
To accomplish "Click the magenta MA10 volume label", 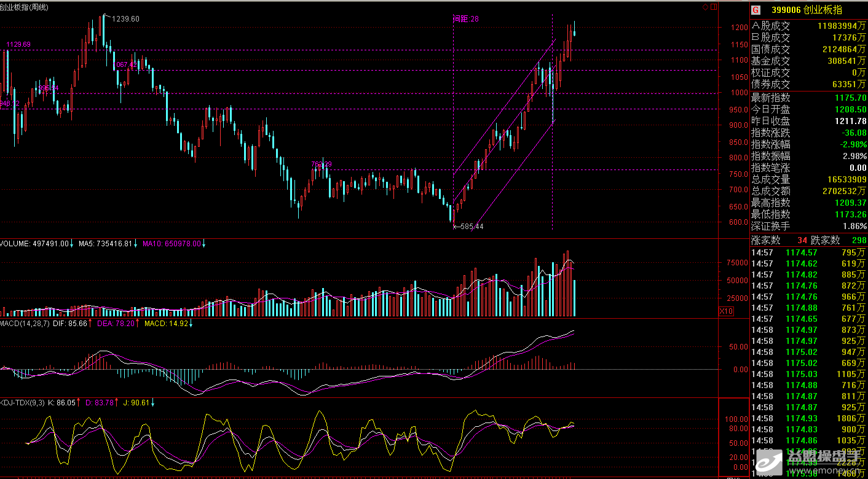I will [172, 244].
